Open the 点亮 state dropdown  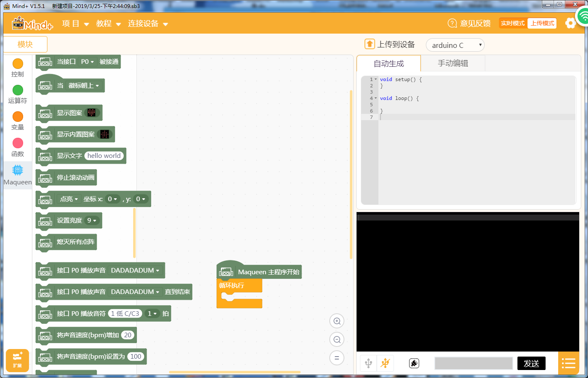(x=69, y=199)
